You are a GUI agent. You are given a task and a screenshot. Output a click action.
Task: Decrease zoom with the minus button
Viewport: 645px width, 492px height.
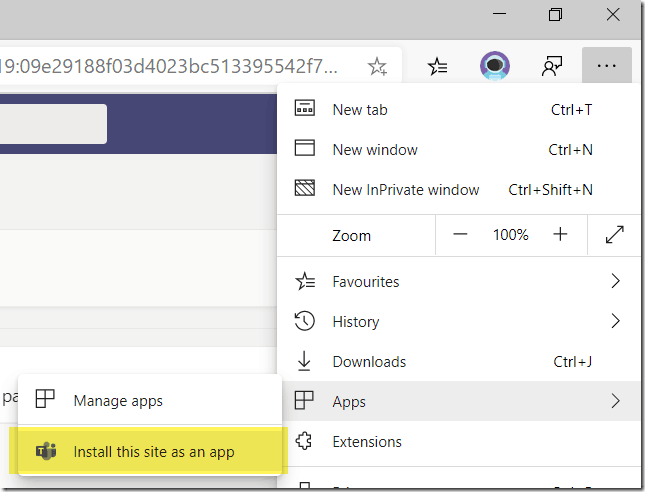point(460,235)
